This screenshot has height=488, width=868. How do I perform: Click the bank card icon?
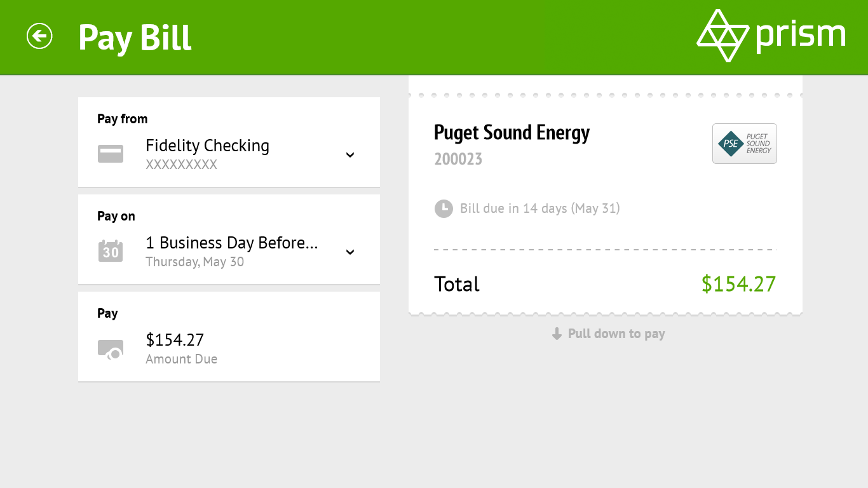tap(111, 154)
